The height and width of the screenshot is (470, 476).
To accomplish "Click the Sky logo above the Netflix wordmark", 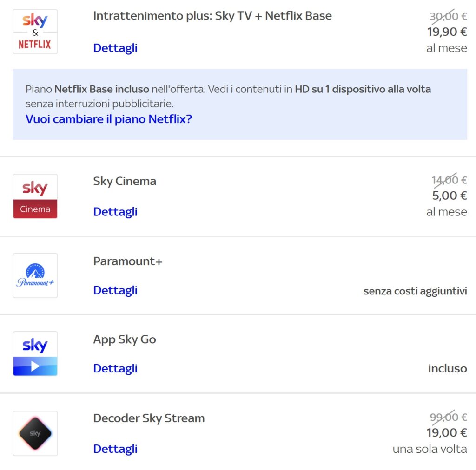I will click(x=35, y=20).
